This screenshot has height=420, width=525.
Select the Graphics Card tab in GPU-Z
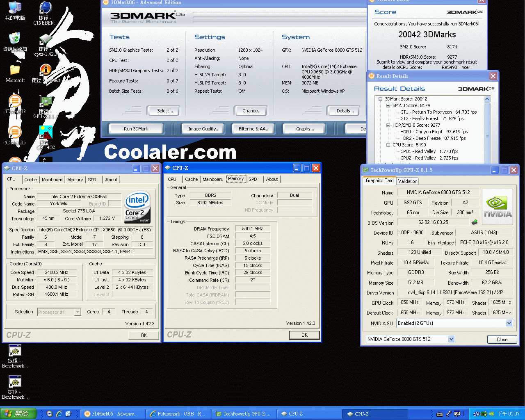pos(379,180)
